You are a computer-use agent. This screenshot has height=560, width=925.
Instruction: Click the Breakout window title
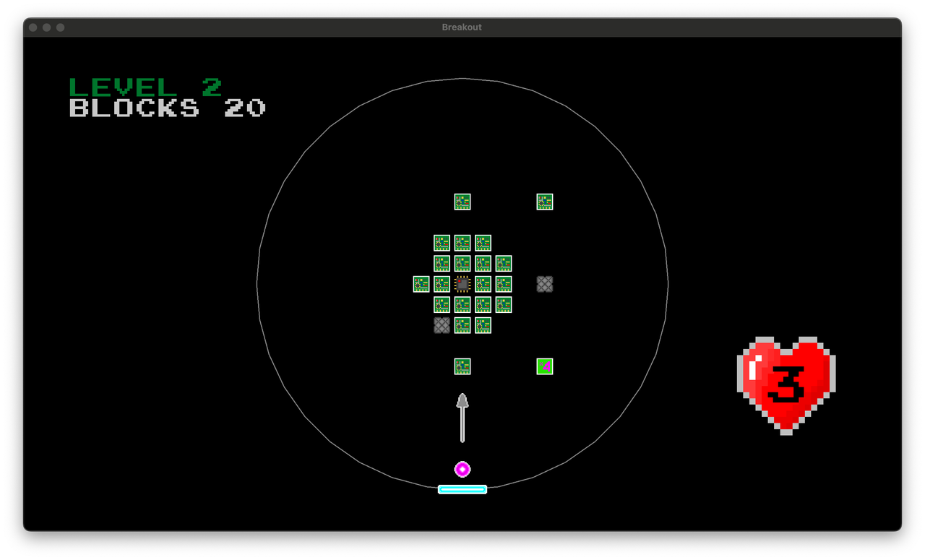tap(462, 27)
